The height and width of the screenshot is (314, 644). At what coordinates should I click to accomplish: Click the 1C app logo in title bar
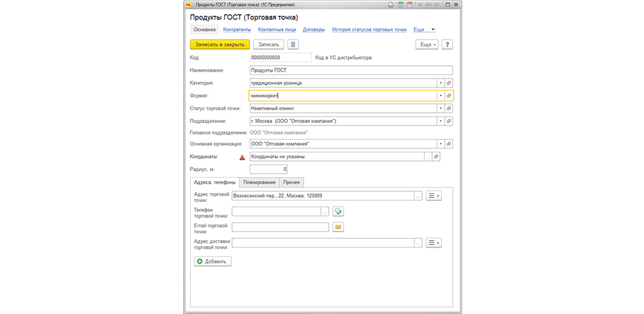pyautogui.click(x=189, y=5)
